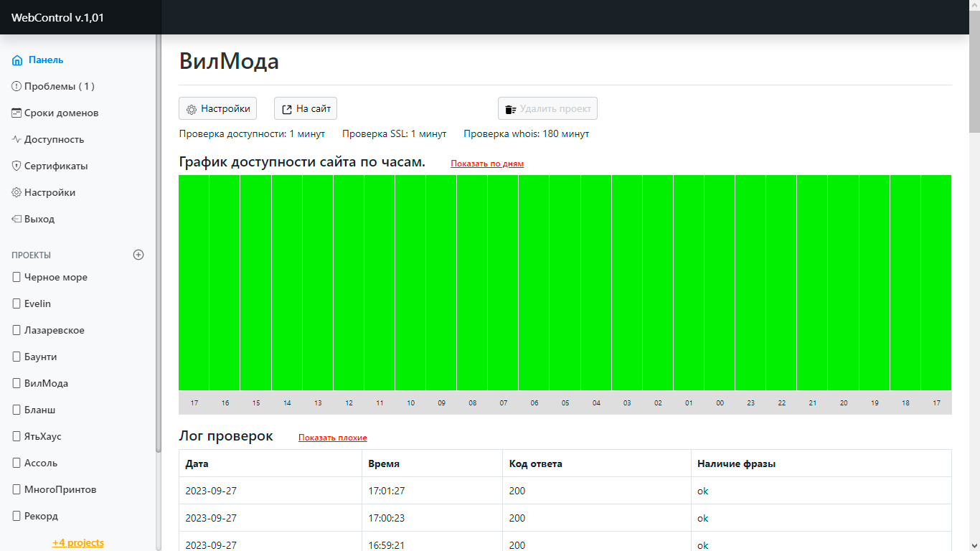Click the calendar icon for Сроки доменов
The width and height of the screenshot is (980, 551).
(17, 113)
